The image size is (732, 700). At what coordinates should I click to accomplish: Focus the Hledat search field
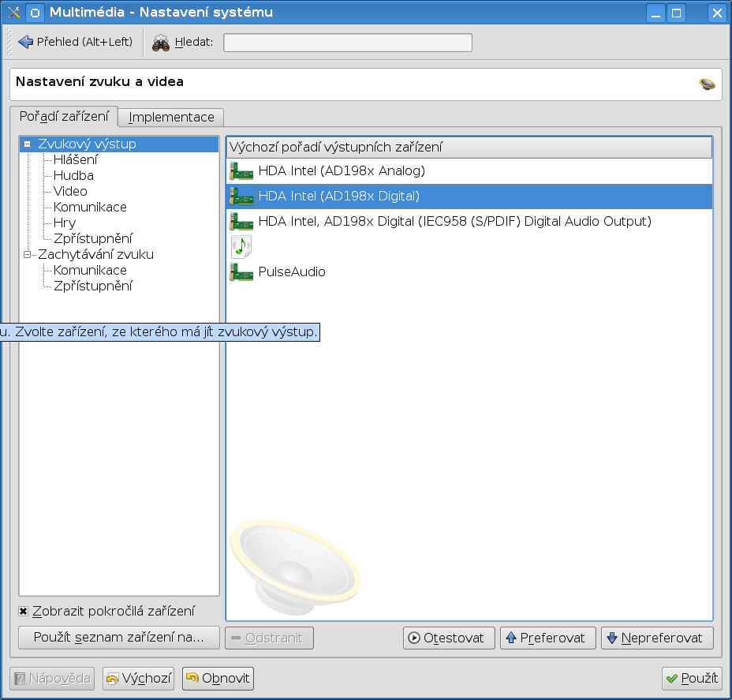pos(348,43)
